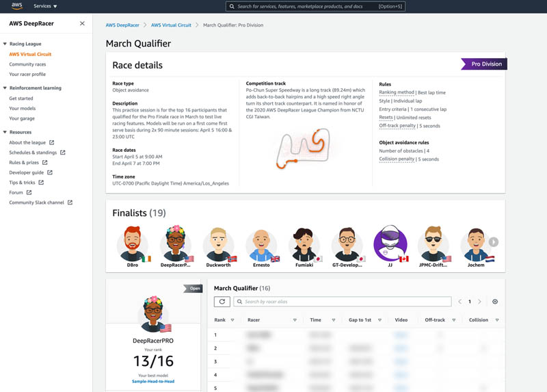This screenshot has width=547, height=392.
Task: Select AWS Virtual Circuit in sidebar
Action: (x=30, y=54)
